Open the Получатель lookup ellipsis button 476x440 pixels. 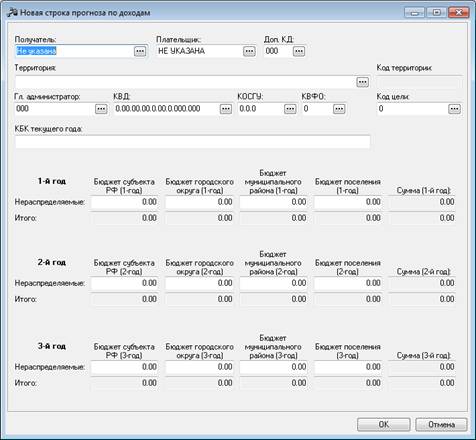click(x=140, y=51)
